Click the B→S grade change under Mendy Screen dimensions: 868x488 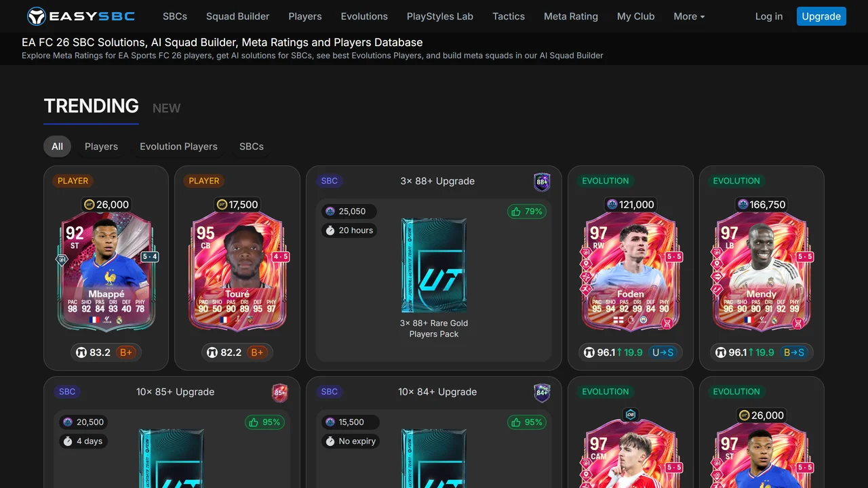pos(794,352)
